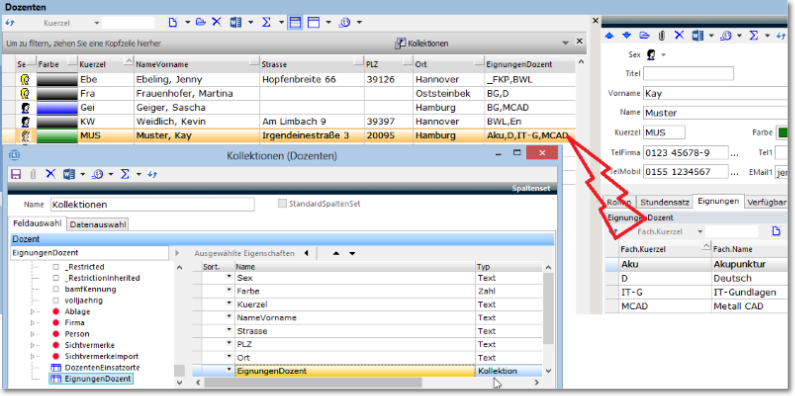Screen dimensions: 795x396
Task: Switch to Feldauswahl tab
Action: pyautogui.click(x=37, y=223)
